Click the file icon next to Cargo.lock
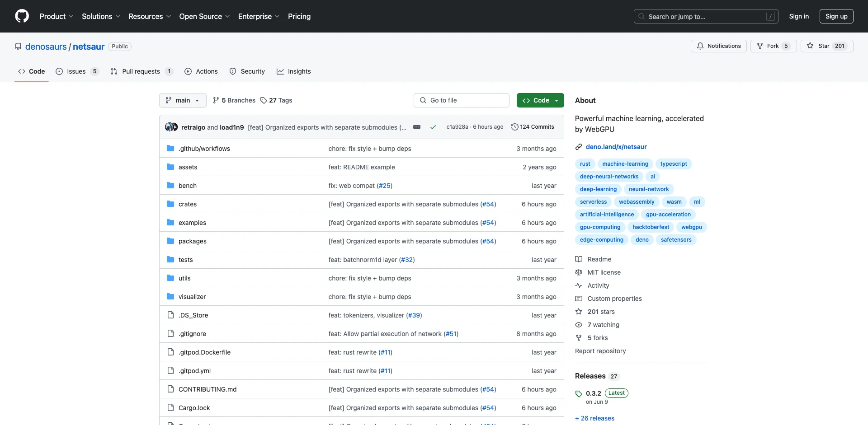Image resolution: width=868 pixels, height=425 pixels. pyautogui.click(x=170, y=408)
